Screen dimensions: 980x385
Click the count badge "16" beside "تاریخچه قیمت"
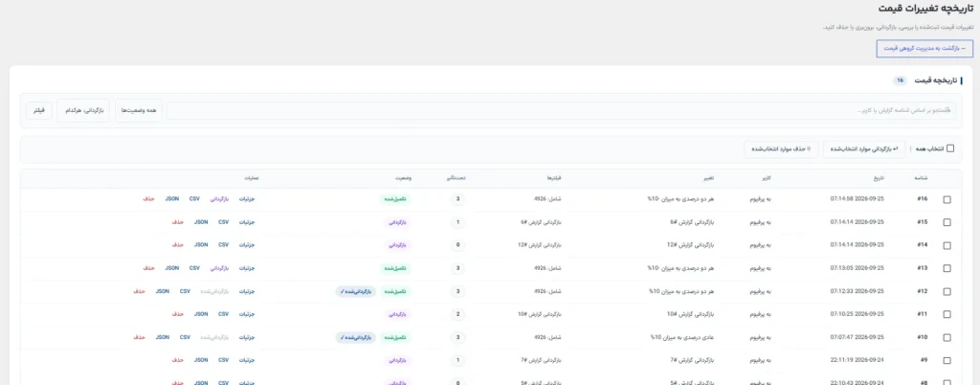[x=900, y=80]
